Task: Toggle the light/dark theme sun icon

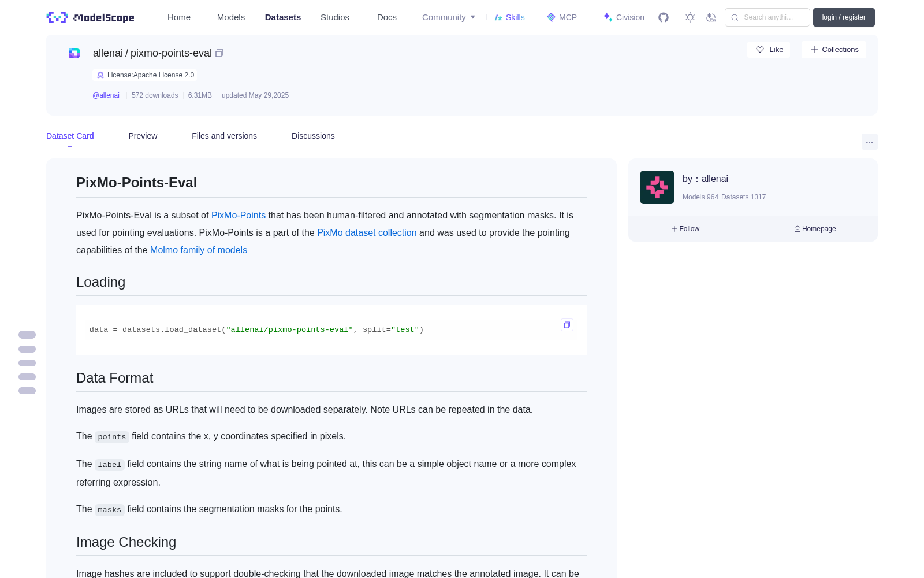Action: tap(690, 17)
